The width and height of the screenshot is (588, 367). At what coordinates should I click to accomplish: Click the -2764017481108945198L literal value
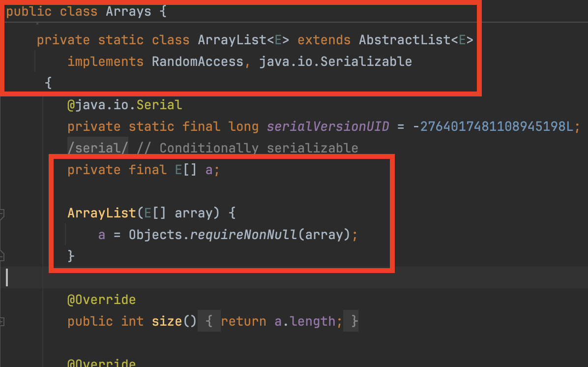click(492, 126)
